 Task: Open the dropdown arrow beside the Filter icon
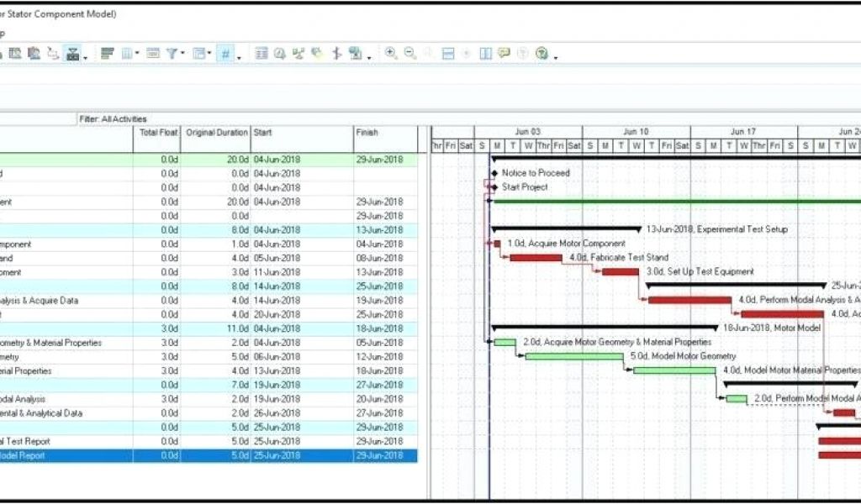click(x=182, y=54)
